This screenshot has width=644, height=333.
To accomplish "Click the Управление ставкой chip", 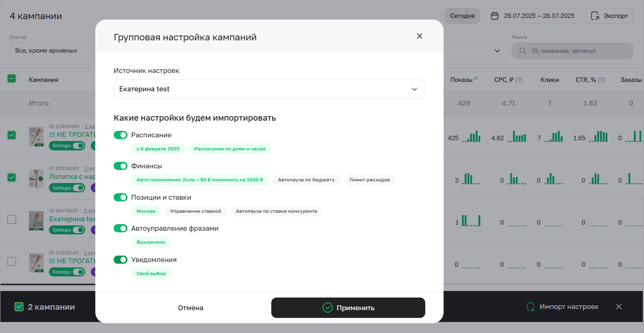I will (196, 211).
